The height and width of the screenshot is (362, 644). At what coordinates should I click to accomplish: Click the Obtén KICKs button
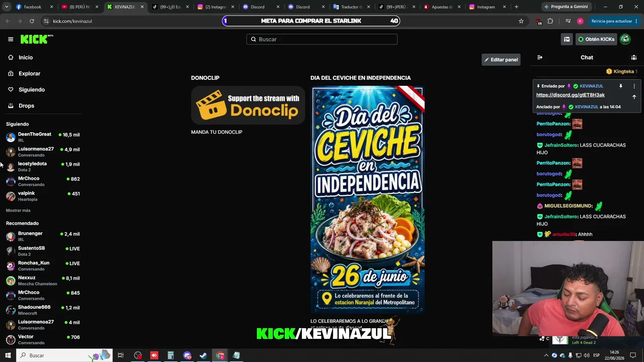(x=596, y=39)
